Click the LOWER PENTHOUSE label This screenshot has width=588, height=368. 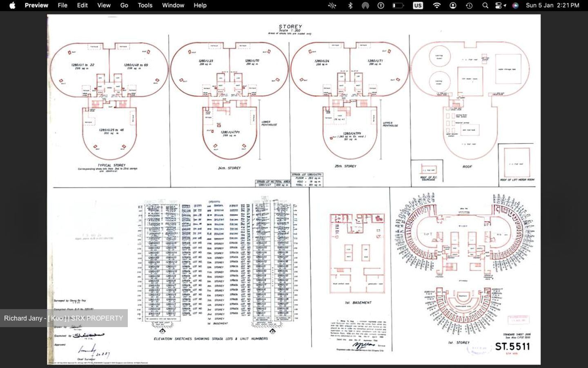tap(269, 123)
